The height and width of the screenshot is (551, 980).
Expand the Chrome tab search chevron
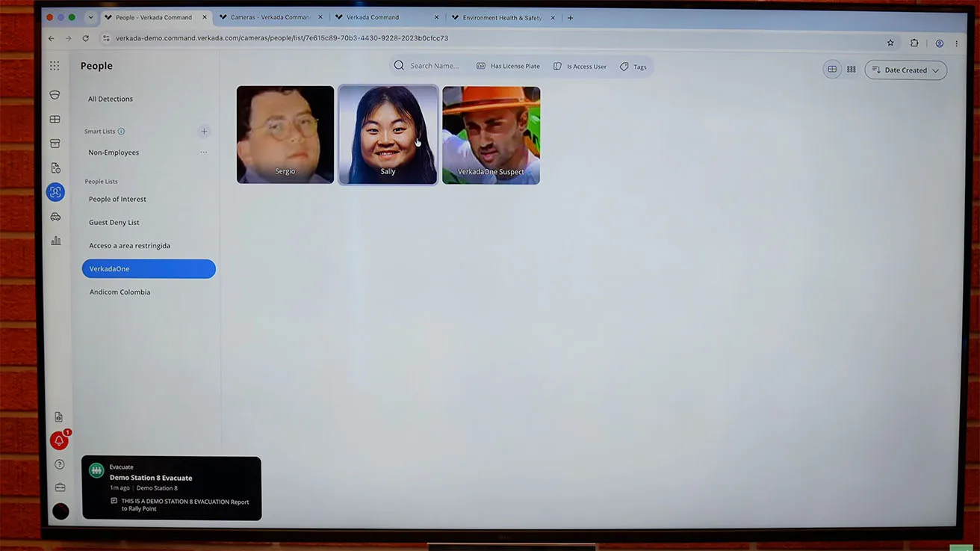90,17
